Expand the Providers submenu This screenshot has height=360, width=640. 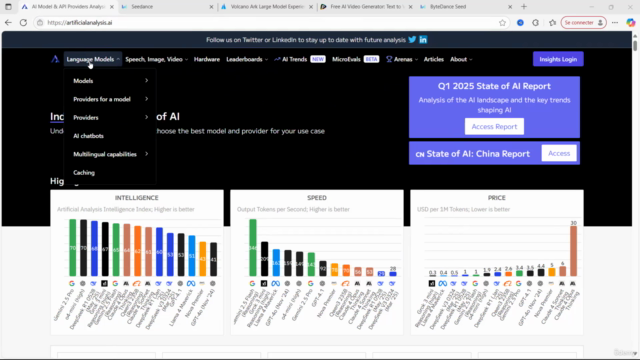tap(110, 118)
